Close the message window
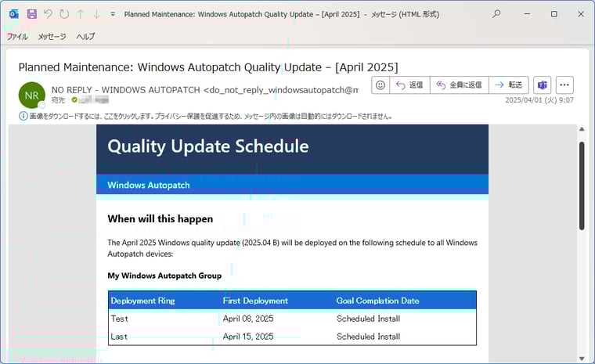595x364 pixels. click(581, 14)
